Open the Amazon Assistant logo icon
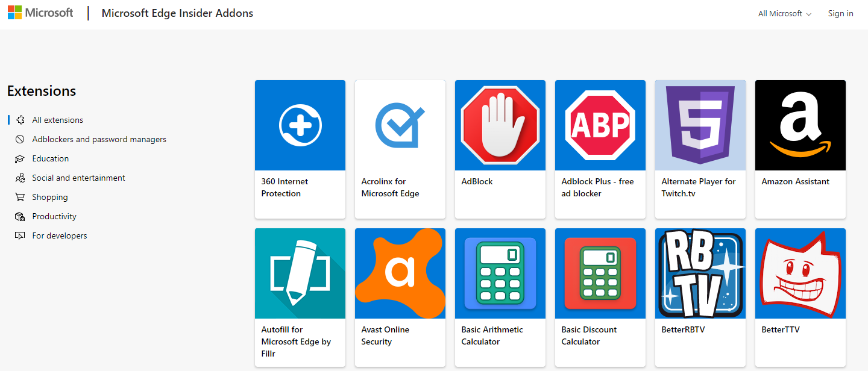This screenshot has width=868, height=371. 800,125
